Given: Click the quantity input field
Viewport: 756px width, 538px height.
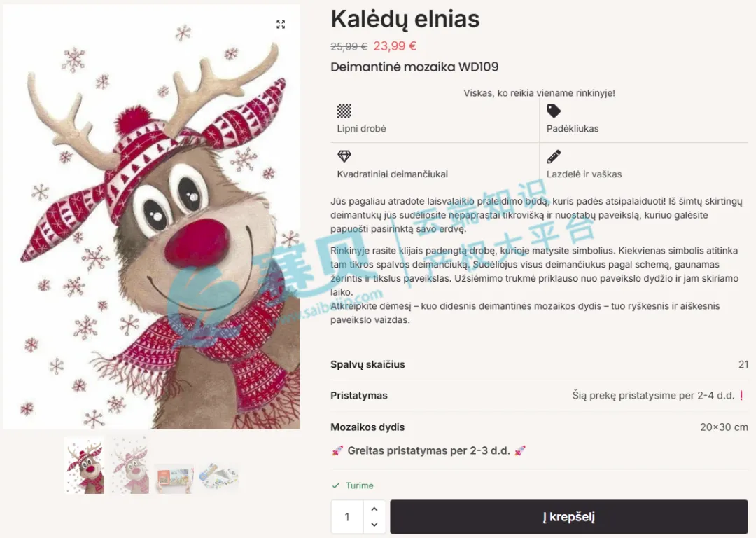Looking at the screenshot, I should pos(348,517).
